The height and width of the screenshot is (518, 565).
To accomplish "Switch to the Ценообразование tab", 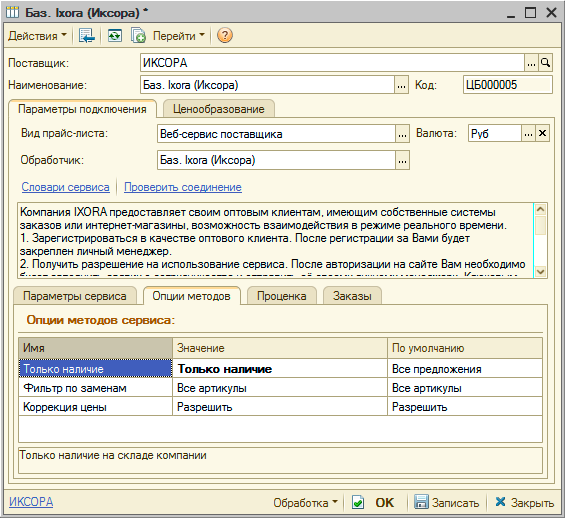I will coord(219,109).
